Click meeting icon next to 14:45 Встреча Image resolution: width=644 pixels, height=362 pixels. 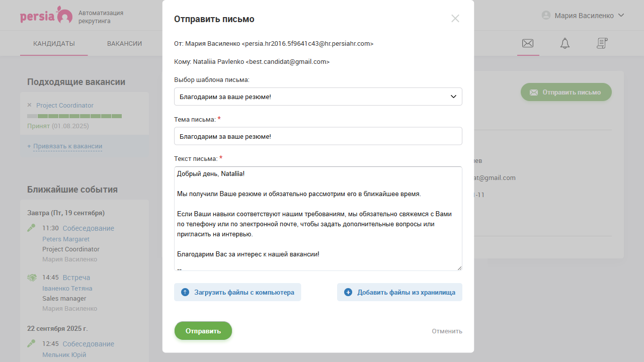[31, 277]
